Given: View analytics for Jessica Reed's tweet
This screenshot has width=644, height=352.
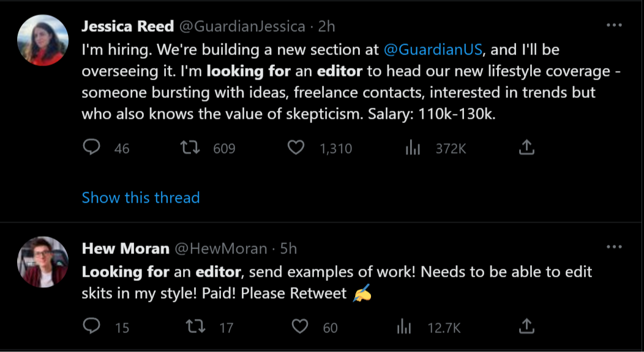Looking at the screenshot, I should tap(413, 148).
